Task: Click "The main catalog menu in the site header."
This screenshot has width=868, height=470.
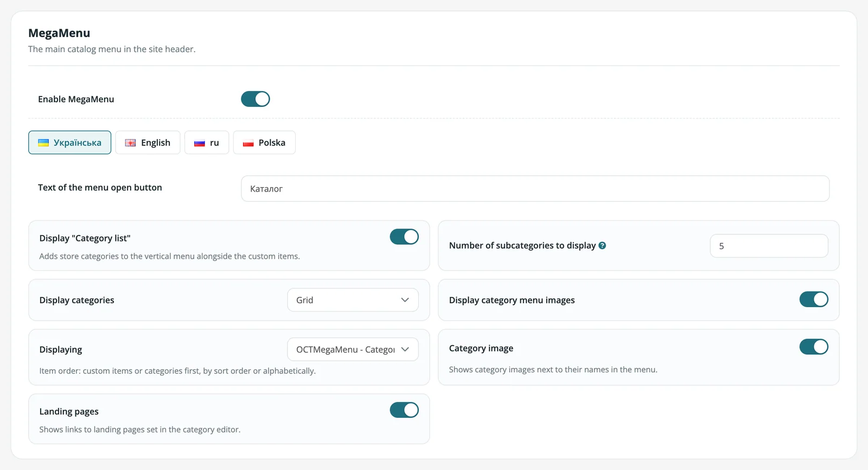Action: point(112,49)
